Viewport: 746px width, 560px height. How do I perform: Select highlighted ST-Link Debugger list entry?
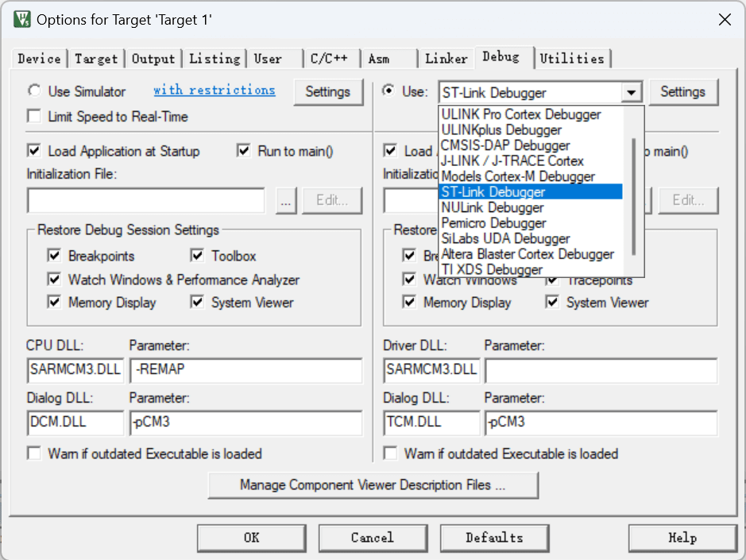click(531, 191)
